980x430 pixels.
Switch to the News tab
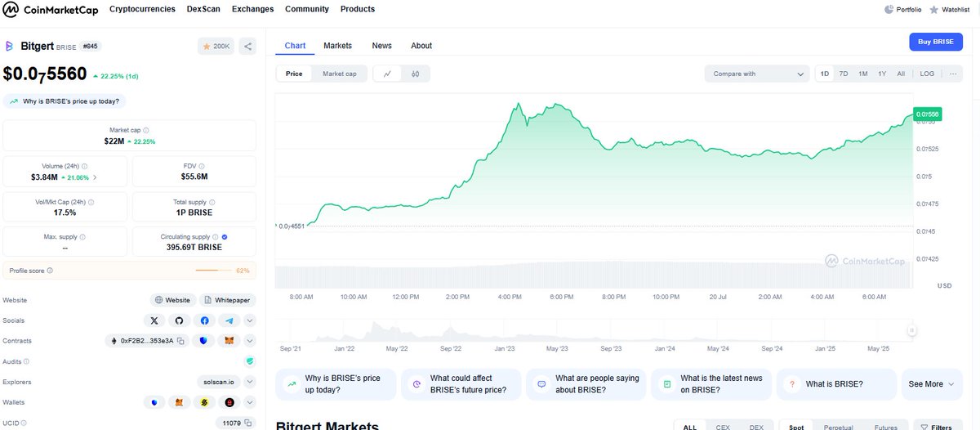coord(381,46)
